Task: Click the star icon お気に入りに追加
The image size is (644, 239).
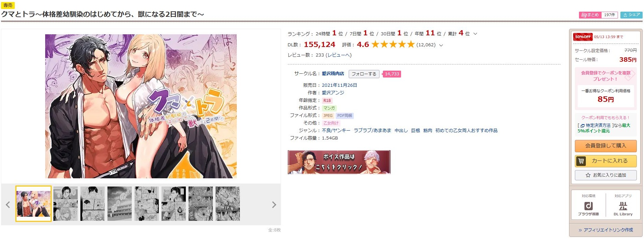Action: (588, 175)
